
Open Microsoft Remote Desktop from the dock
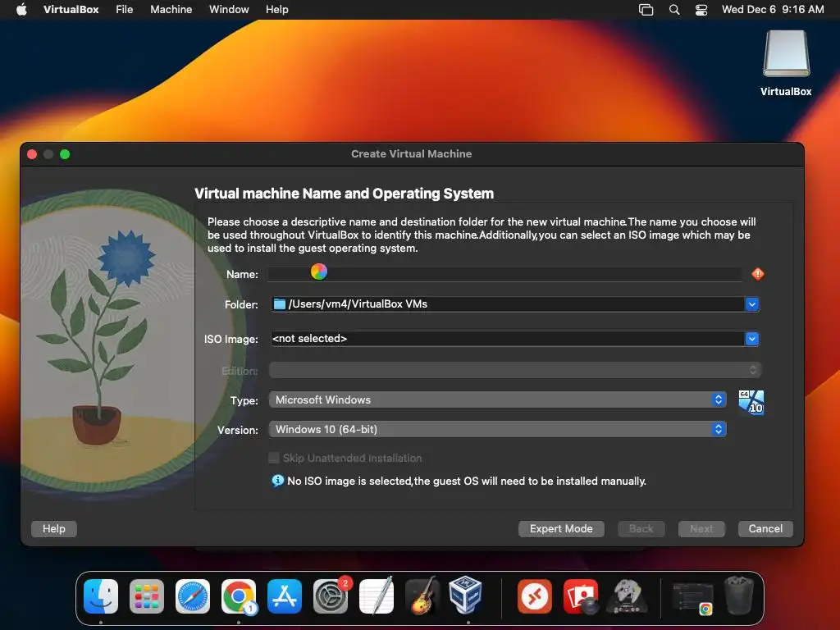534,596
